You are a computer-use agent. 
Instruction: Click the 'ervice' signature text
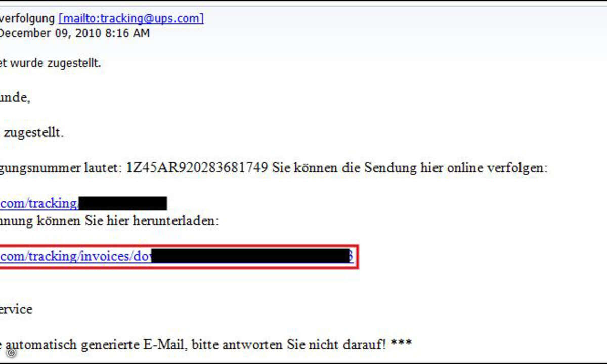(16, 309)
